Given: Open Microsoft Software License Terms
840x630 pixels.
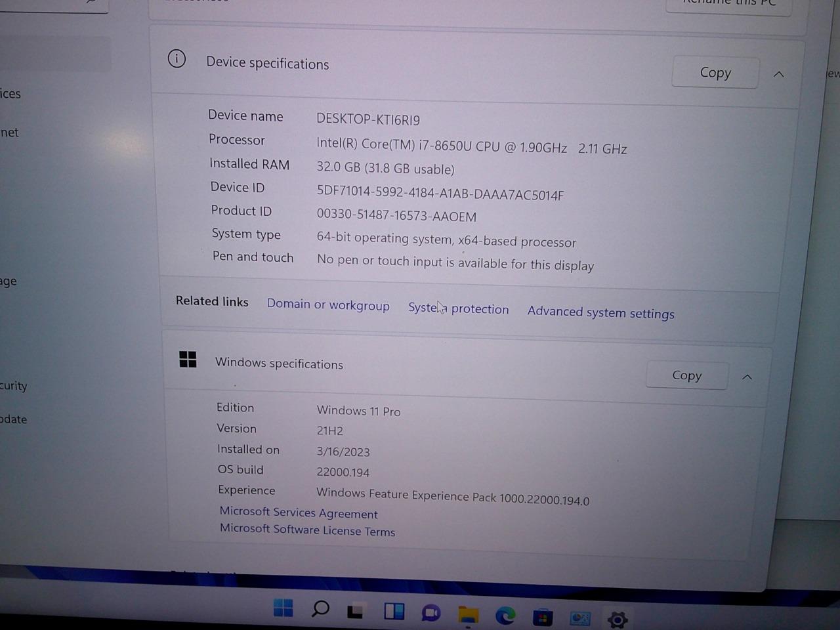Looking at the screenshot, I should coord(307,530).
